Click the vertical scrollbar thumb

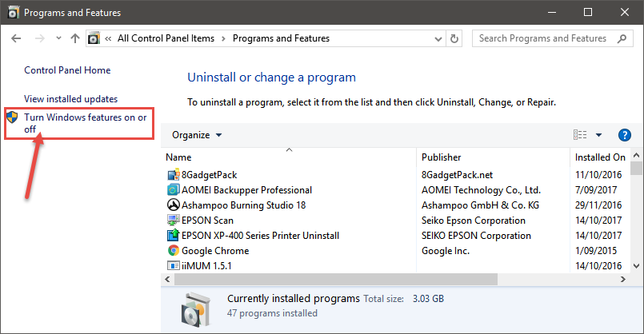point(637,169)
